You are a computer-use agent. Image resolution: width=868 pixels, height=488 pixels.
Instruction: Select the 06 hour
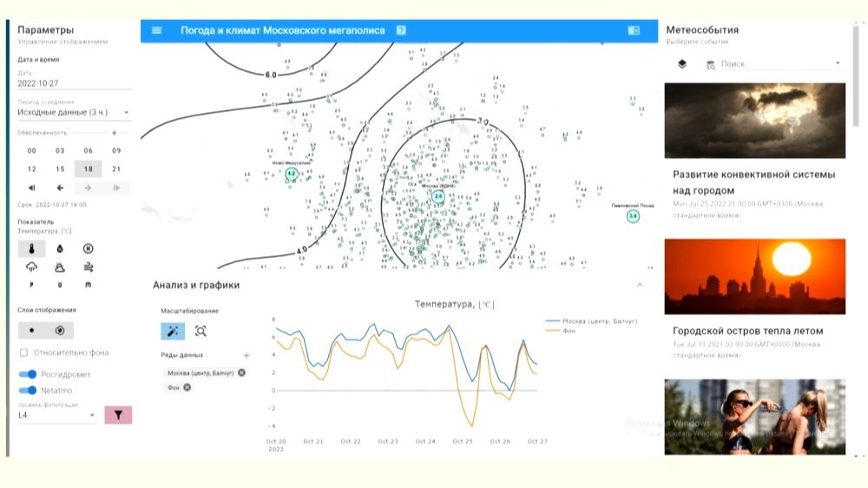pos(88,151)
